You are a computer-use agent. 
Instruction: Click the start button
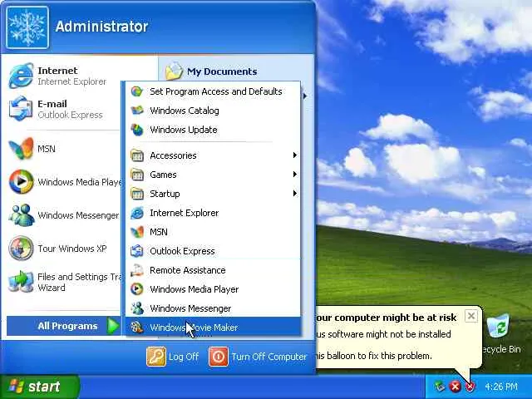[x=40, y=387]
